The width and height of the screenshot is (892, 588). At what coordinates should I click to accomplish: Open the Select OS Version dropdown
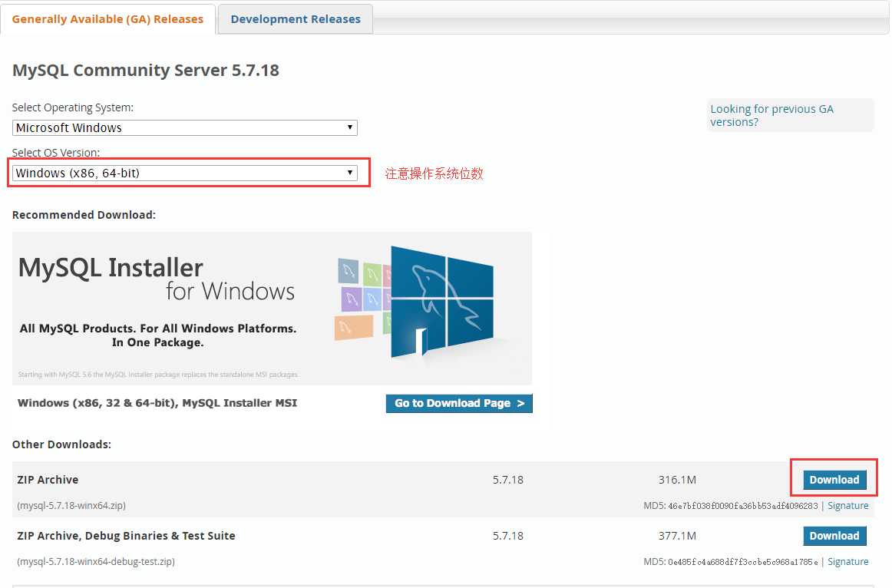point(184,173)
